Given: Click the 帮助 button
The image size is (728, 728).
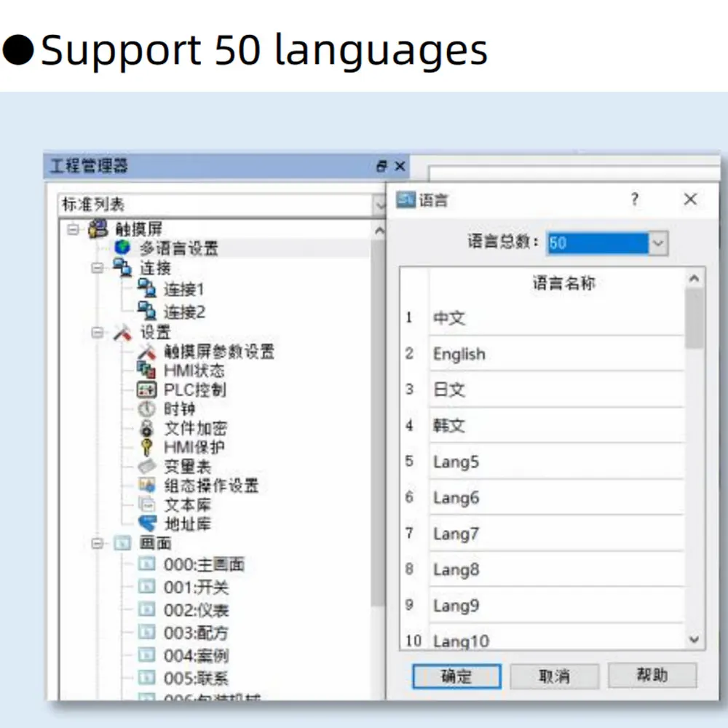Looking at the screenshot, I should pyautogui.click(x=652, y=675).
